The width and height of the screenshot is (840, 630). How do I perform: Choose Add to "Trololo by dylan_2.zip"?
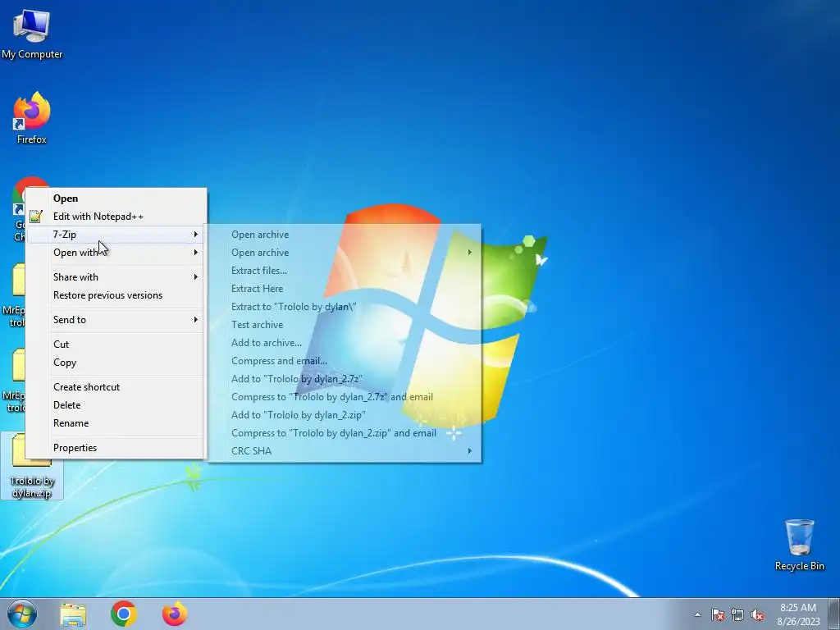(x=345, y=415)
